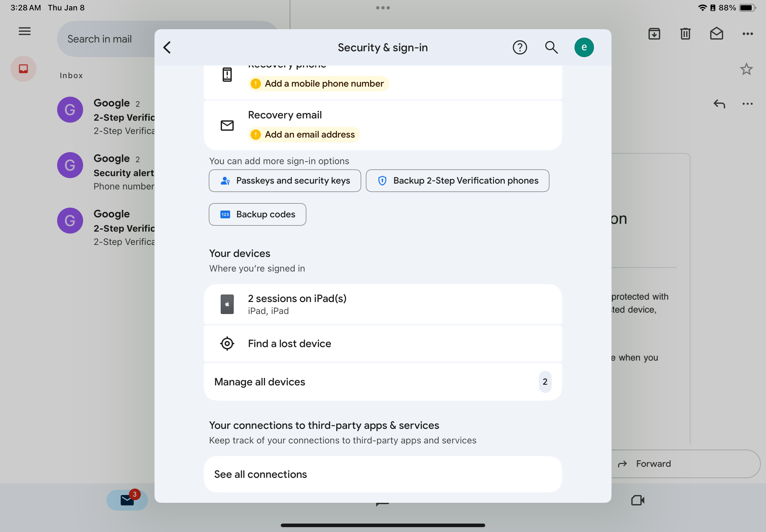Tap the search magnifier in Security header
This screenshot has width=766, height=532.
(551, 47)
